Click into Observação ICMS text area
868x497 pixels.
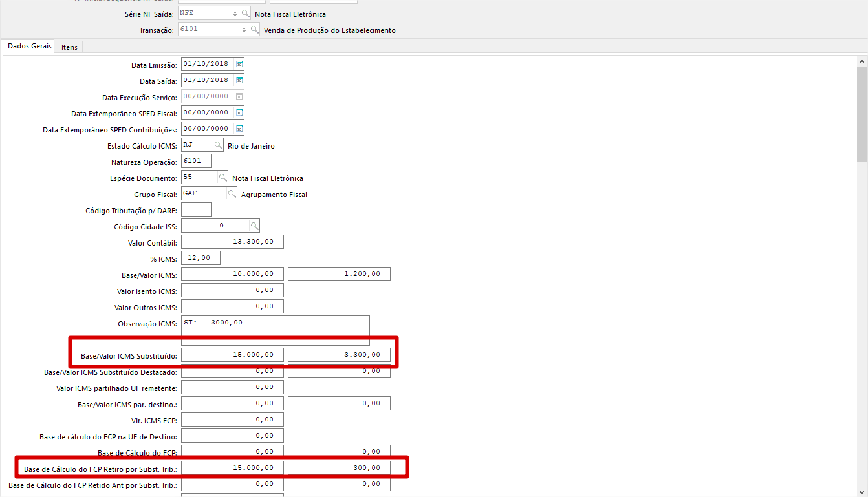click(x=275, y=330)
